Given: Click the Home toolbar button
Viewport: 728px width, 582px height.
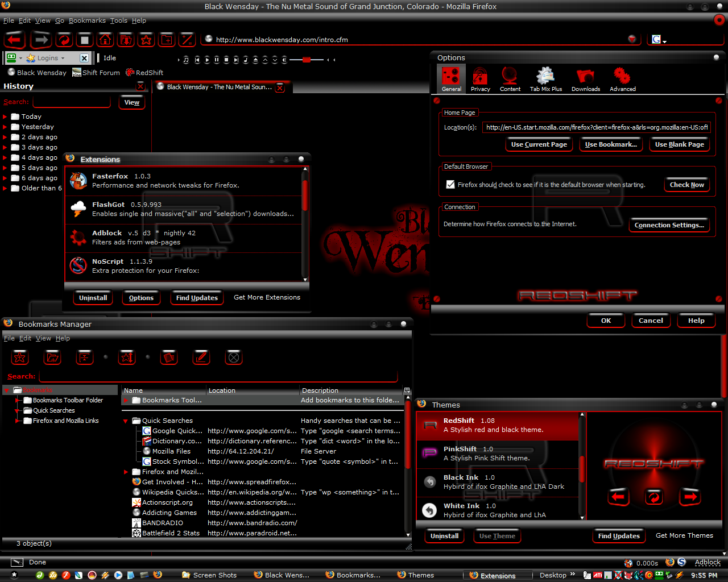Looking at the screenshot, I should click(x=105, y=40).
